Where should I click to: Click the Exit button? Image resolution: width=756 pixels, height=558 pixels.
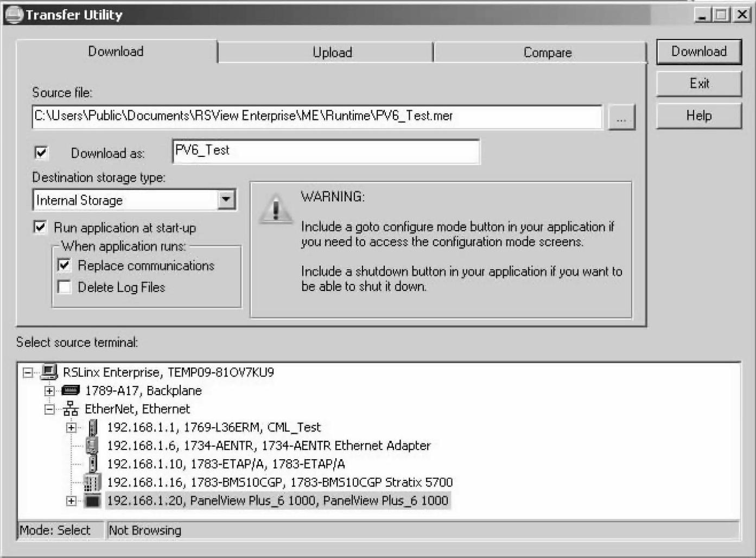tap(699, 84)
